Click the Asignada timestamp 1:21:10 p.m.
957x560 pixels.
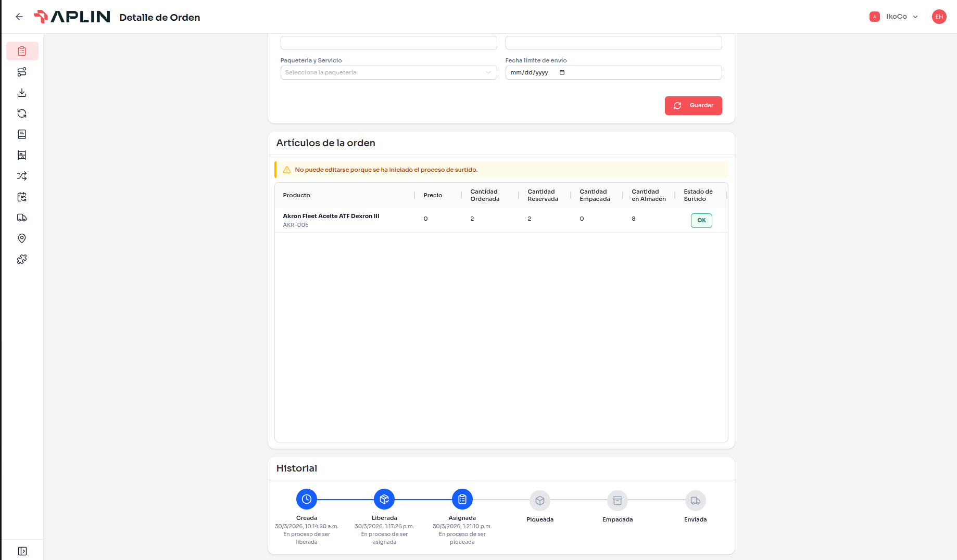[462, 526]
